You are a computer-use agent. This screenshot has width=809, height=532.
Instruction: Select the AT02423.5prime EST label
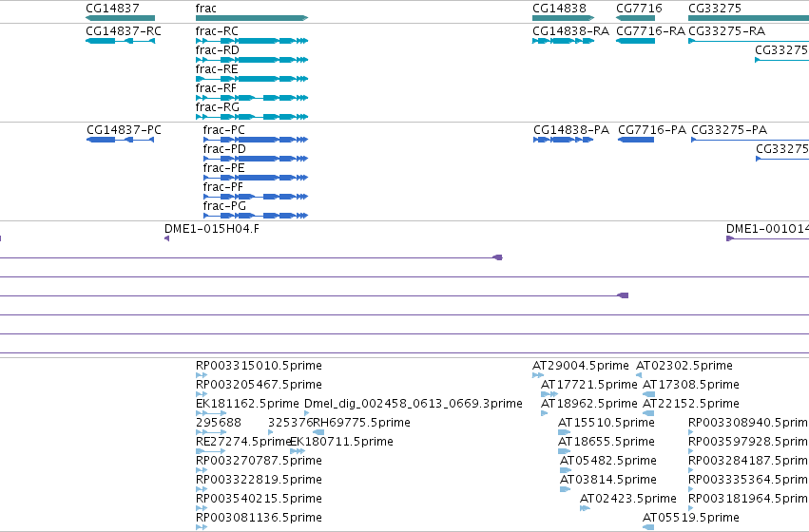click(628, 499)
